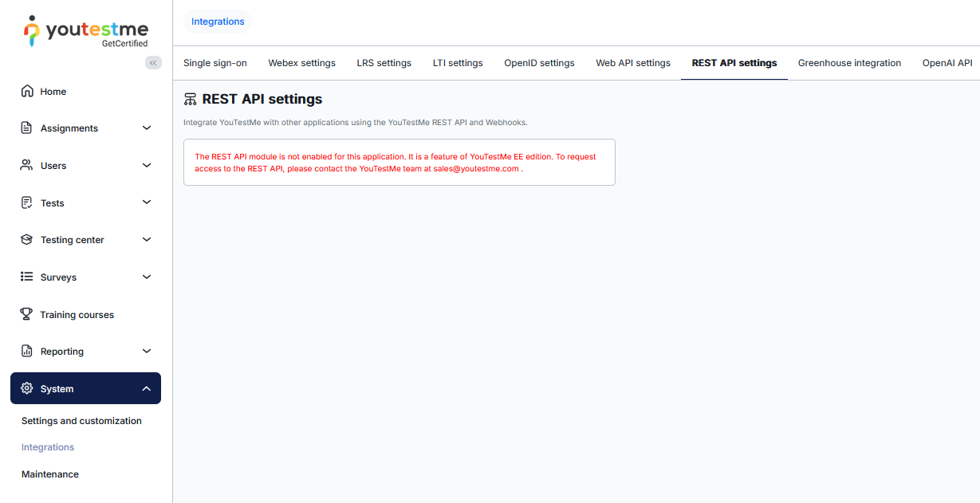Click the System gear icon
Viewport: 980px width, 503px height.
click(27, 388)
